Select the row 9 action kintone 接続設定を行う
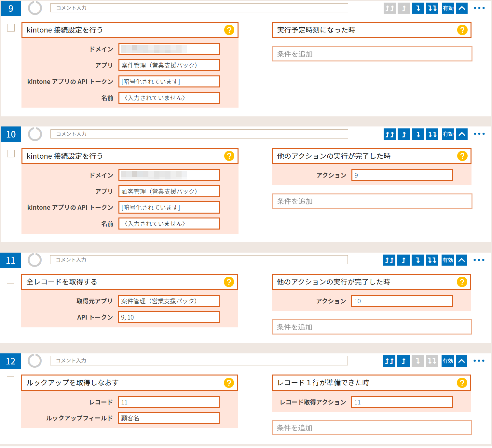This screenshot has width=492, height=448. click(130, 30)
